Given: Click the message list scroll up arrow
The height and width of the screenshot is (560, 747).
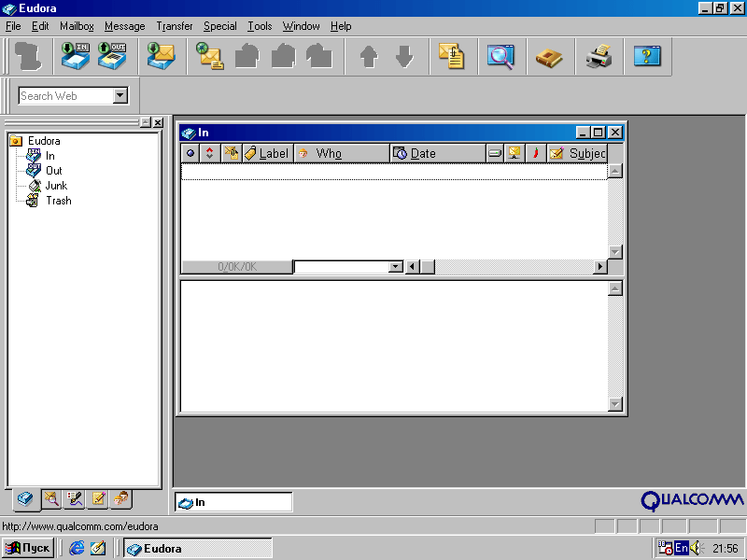Looking at the screenshot, I should pos(615,171).
